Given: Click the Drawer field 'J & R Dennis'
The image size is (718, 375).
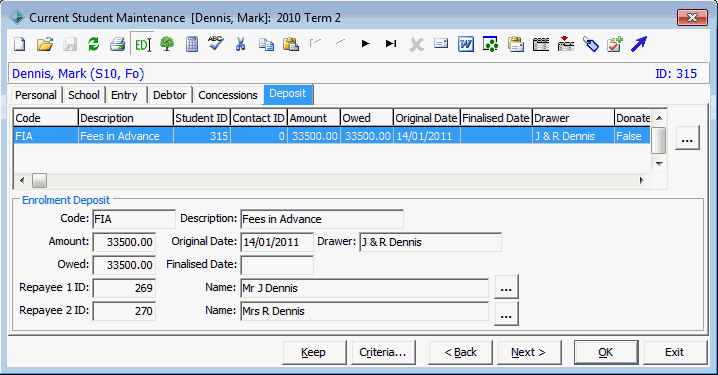Looking at the screenshot, I should [x=430, y=242].
